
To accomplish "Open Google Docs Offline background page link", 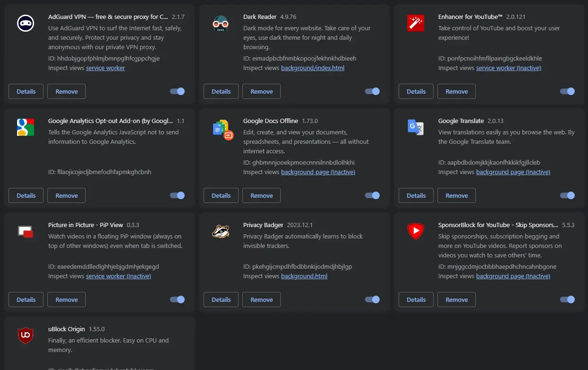I will tap(318, 172).
